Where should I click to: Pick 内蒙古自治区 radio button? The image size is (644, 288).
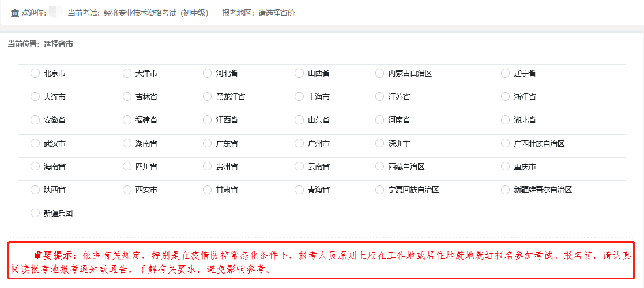[379, 73]
